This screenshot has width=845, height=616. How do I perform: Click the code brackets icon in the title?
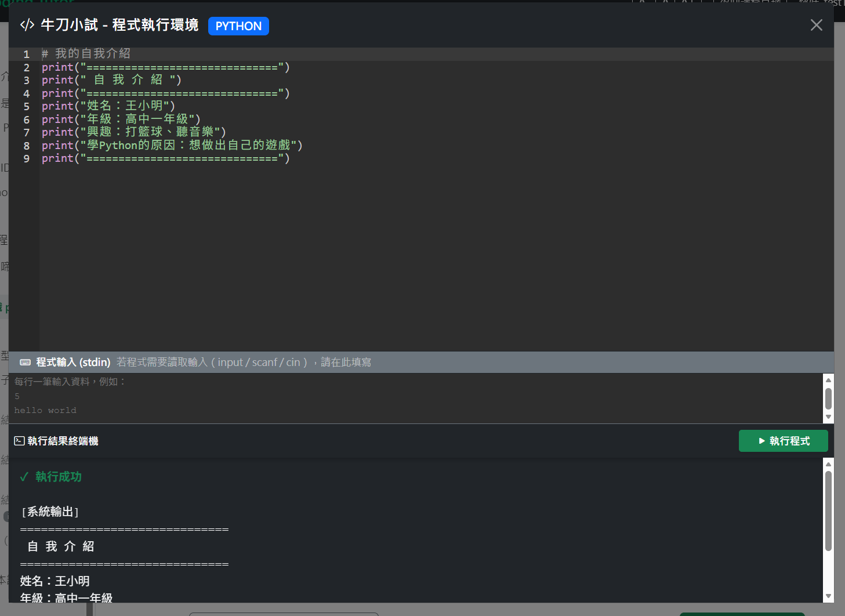point(27,25)
